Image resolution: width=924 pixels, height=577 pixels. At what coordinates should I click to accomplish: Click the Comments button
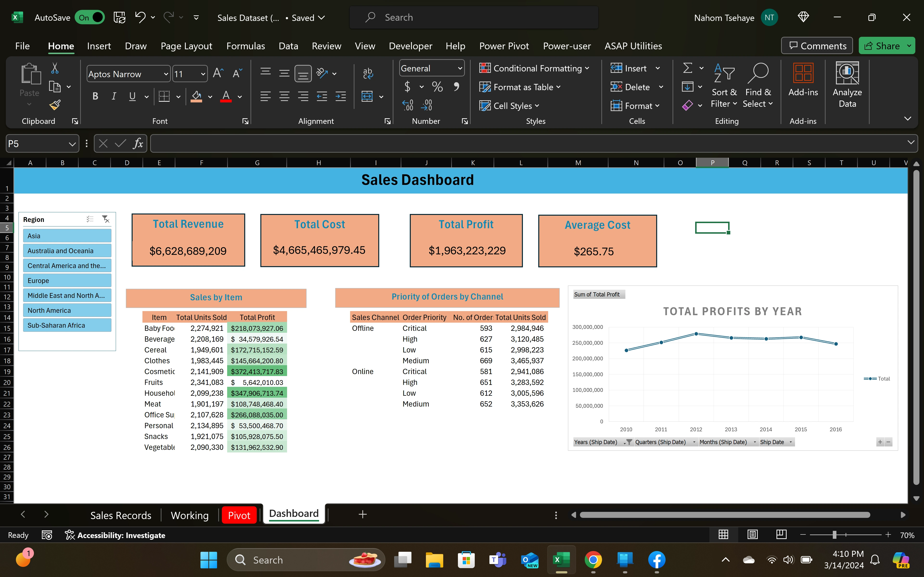point(817,45)
